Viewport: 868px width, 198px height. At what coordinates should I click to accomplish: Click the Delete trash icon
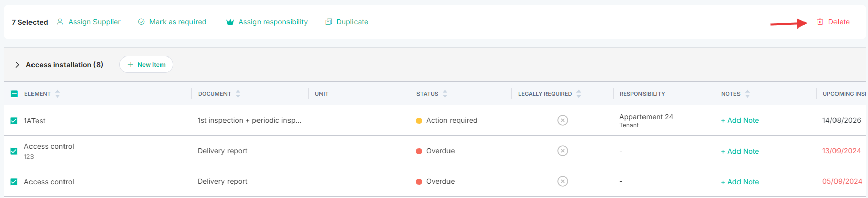pos(820,22)
